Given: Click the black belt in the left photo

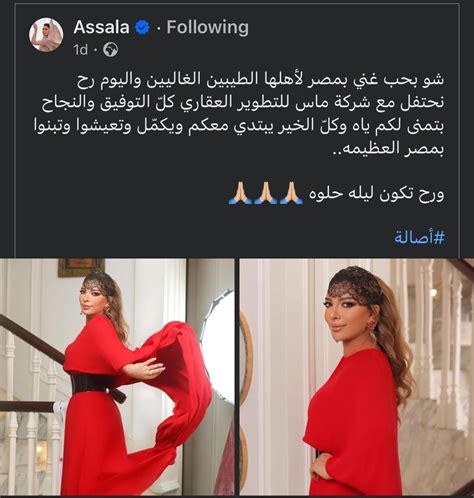Looking at the screenshot, I should click(98, 386).
